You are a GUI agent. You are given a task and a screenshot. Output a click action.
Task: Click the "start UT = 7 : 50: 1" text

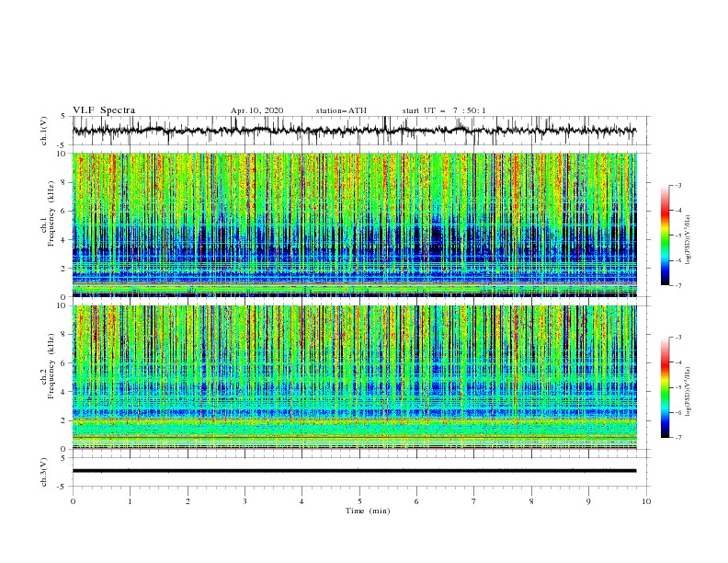(x=444, y=110)
